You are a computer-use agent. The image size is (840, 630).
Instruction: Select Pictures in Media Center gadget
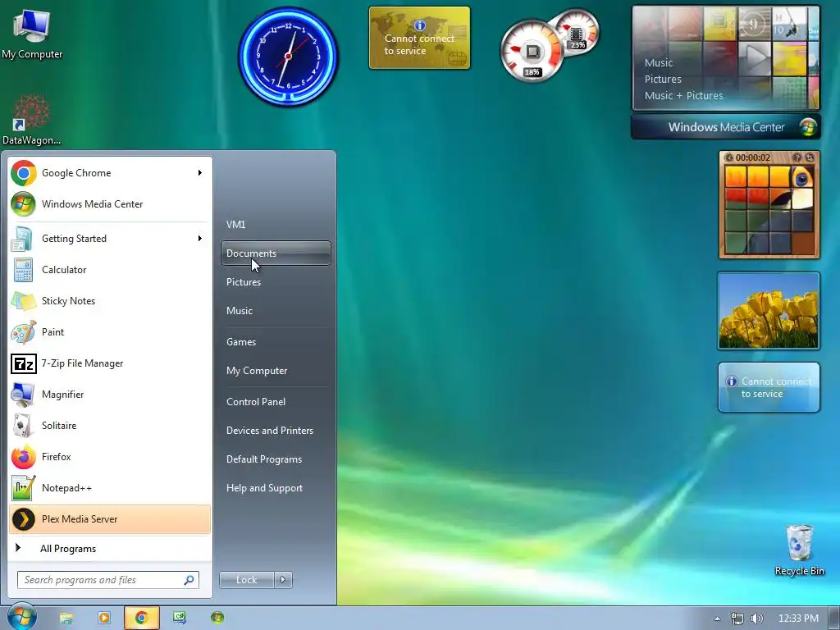tap(663, 80)
